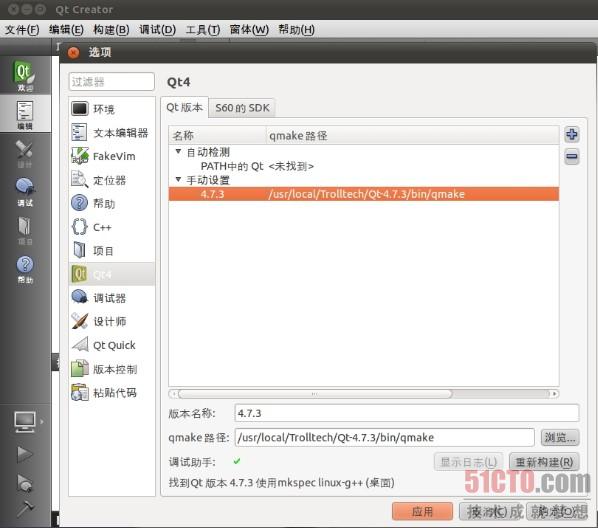598x528 pixels.
Task: Open Projects mode in left sidebar
Action: 25,230
